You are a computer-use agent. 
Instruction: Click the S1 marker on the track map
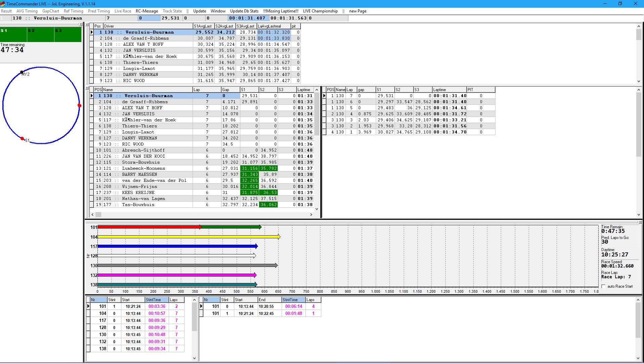(22, 138)
